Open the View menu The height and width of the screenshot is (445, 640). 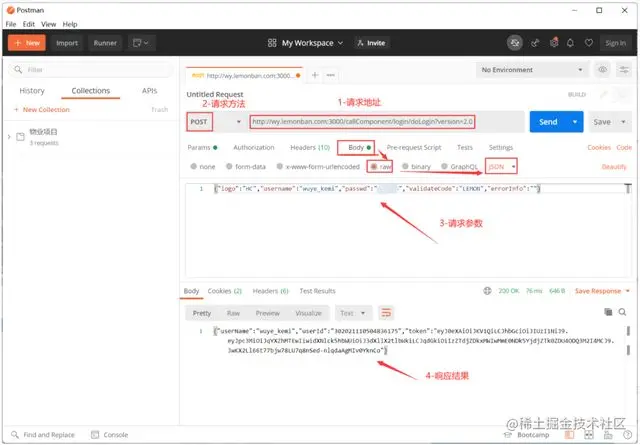click(48, 24)
